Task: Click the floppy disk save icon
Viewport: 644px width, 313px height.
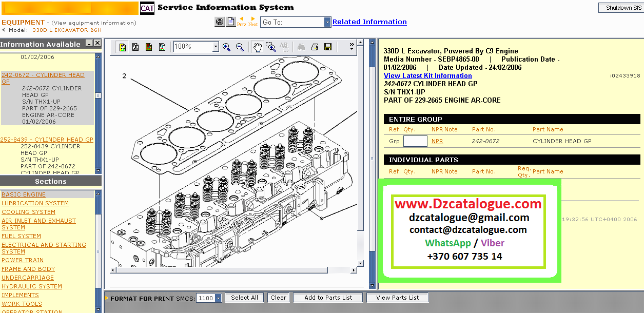Action: [328, 47]
